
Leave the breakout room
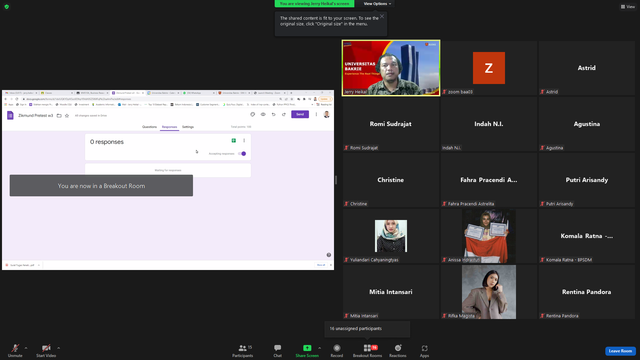620,351
